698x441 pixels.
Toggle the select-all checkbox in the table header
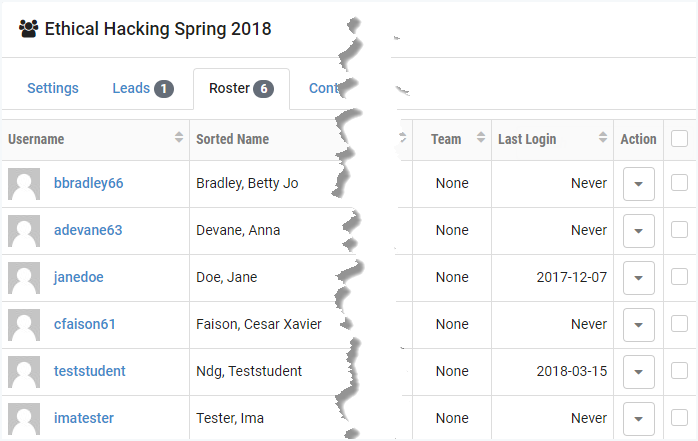coord(680,139)
